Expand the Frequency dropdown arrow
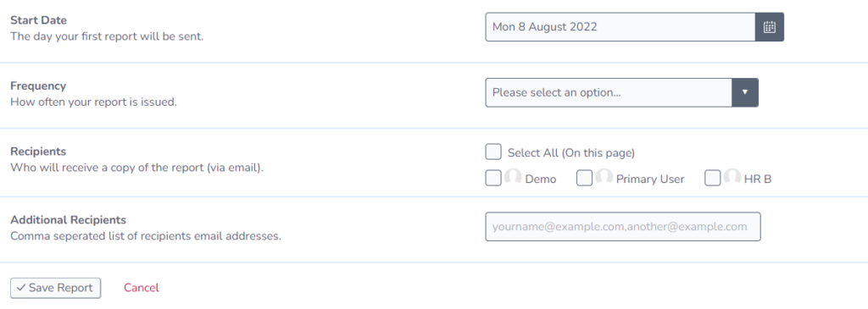 click(x=745, y=92)
